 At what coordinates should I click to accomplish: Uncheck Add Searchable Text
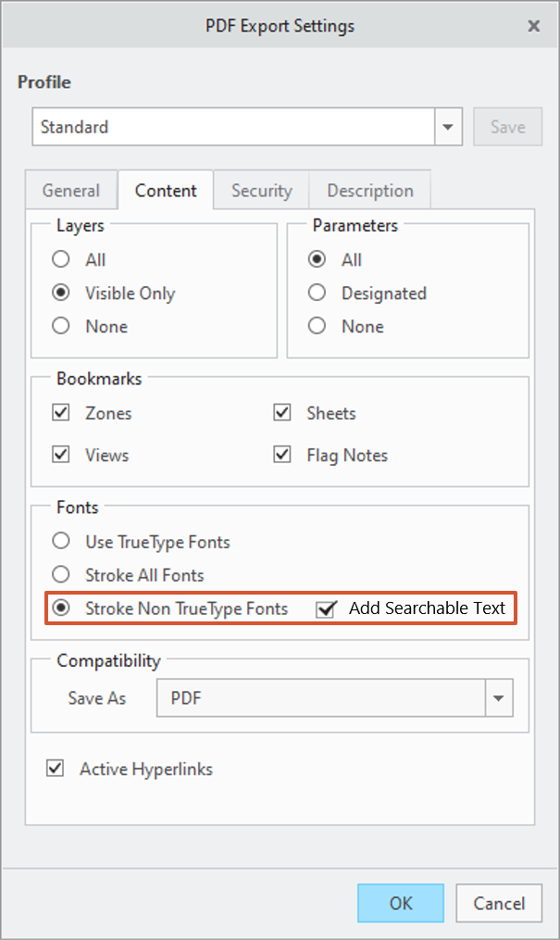tap(325, 608)
